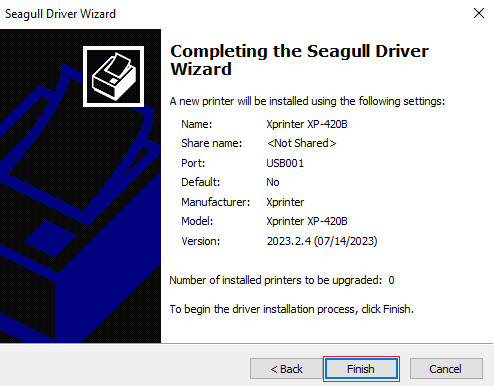
Task: Click the Model value "Xprinter XP-420B"
Action: [x=307, y=221]
